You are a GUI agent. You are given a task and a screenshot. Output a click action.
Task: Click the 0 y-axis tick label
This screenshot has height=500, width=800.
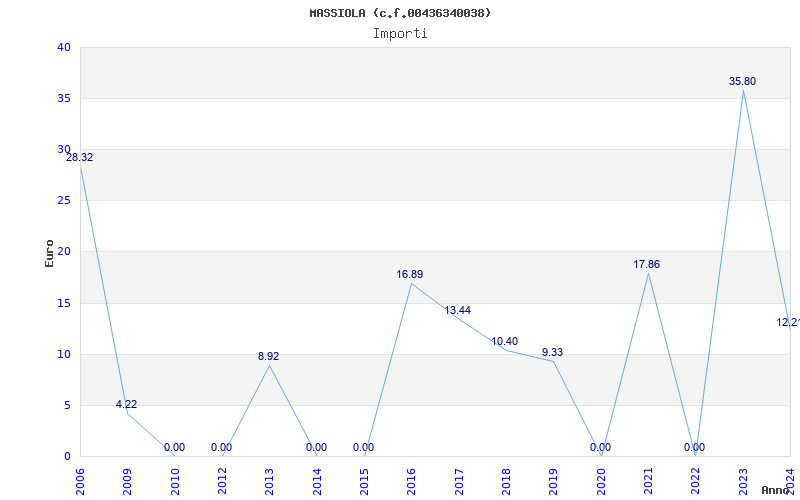click(67, 457)
